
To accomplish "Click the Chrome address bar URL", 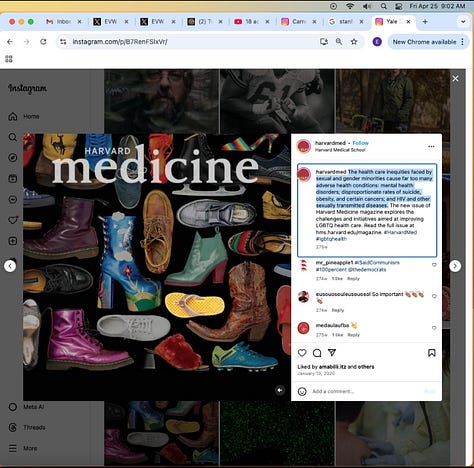I will 120,42.
